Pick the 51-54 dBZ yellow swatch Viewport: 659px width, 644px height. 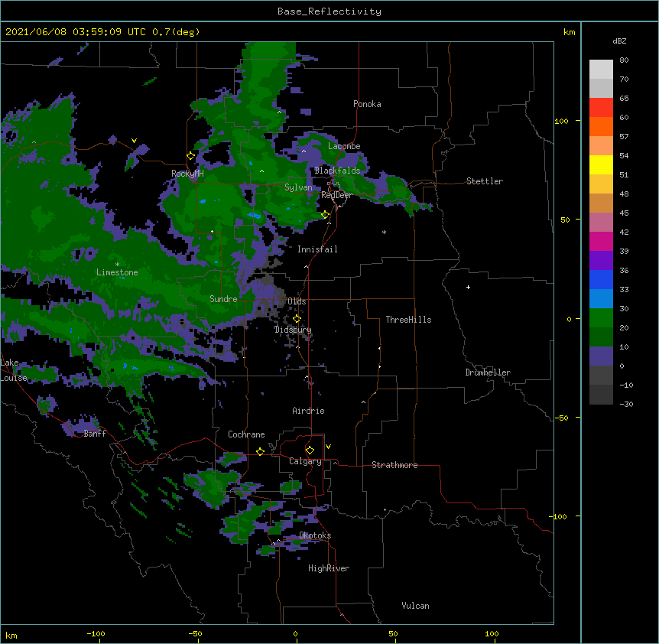tap(601, 164)
